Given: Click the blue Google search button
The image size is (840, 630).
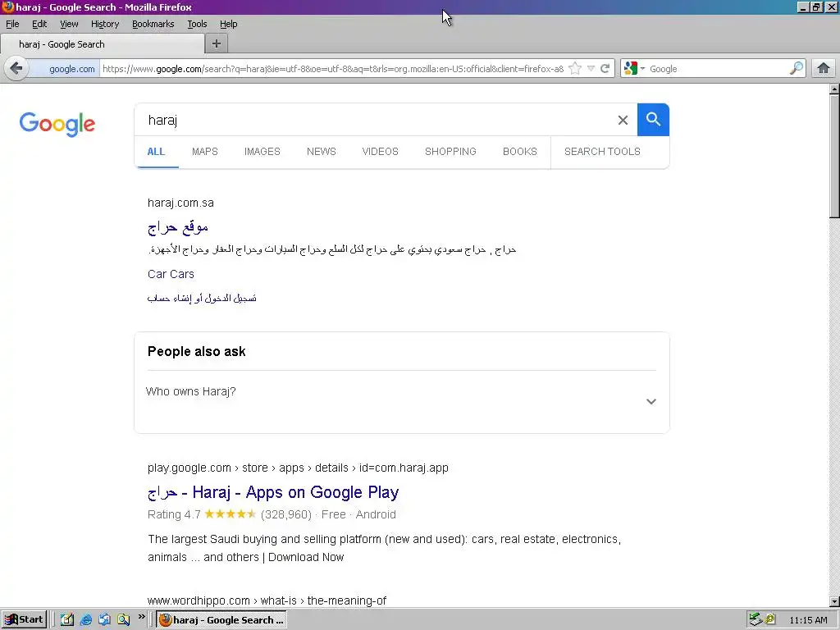Looking at the screenshot, I should (653, 120).
